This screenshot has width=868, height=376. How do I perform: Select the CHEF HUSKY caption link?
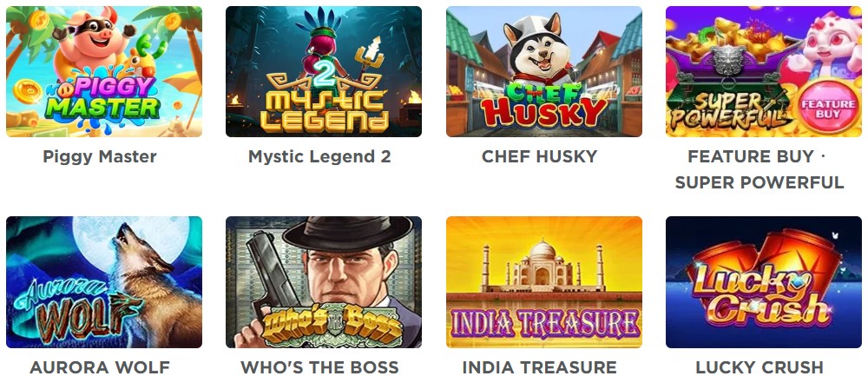pyautogui.click(x=540, y=156)
